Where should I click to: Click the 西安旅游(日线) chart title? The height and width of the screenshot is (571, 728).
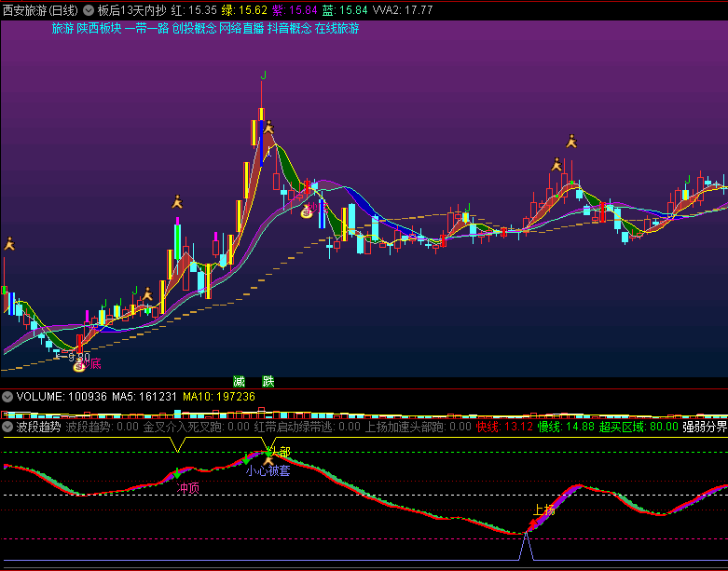click(39, 10)
